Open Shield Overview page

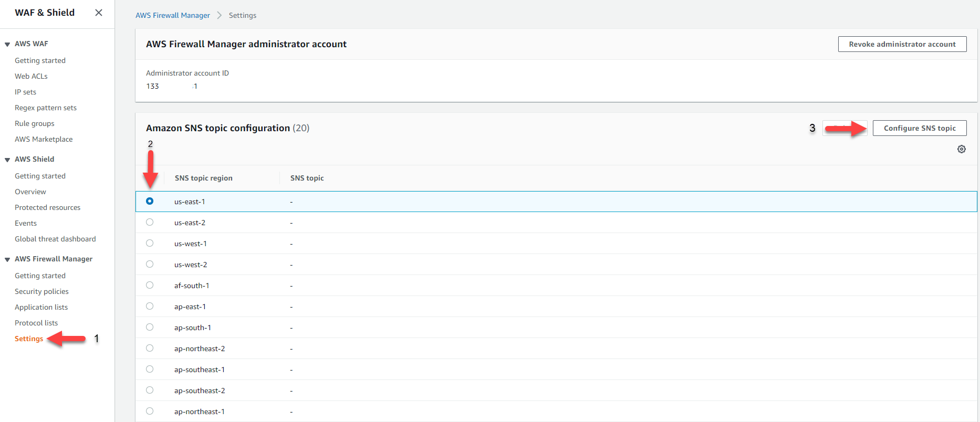pos(30,192)
